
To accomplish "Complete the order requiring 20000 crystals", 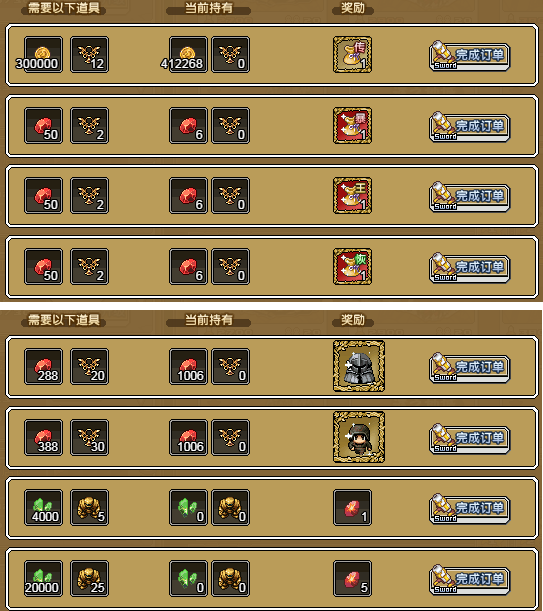I will coord(470,580).
